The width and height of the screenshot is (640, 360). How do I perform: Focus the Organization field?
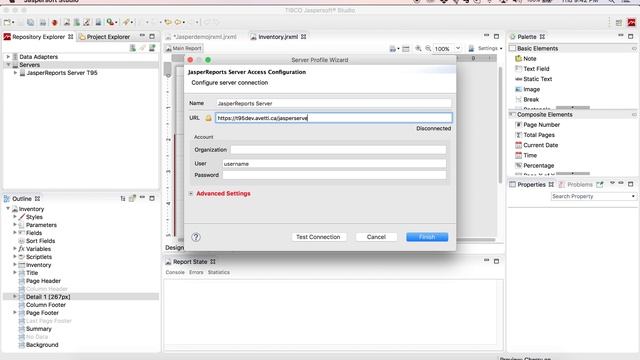338,150
